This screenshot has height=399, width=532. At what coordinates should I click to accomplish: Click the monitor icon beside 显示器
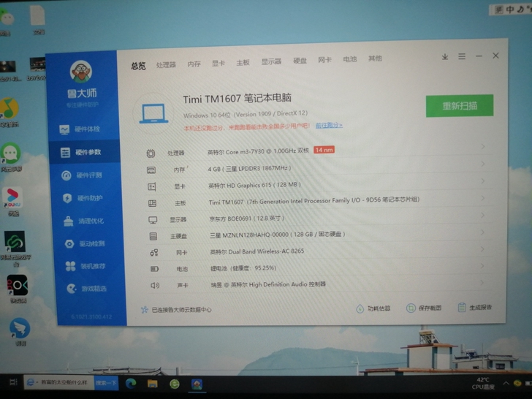tap(153, 220)
